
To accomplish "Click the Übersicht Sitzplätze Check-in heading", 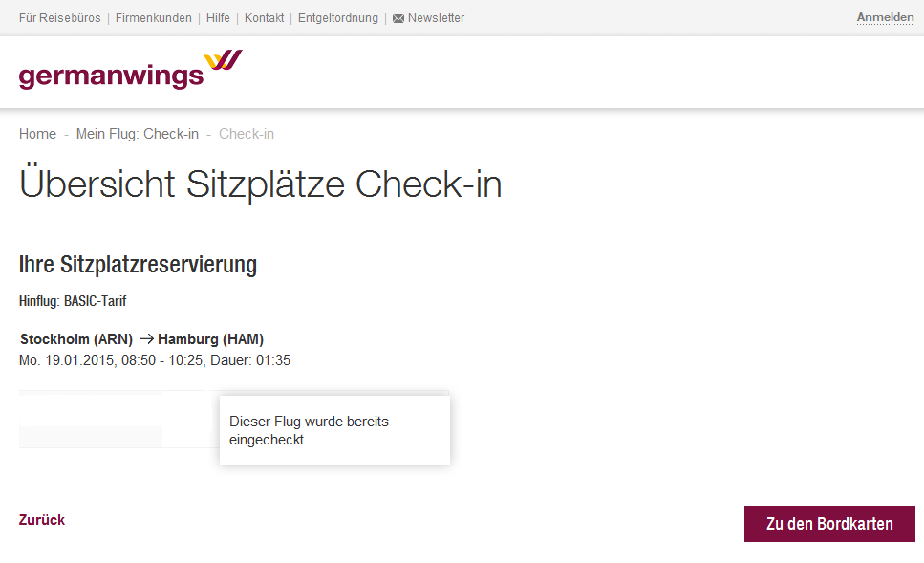I will (260, 184).
